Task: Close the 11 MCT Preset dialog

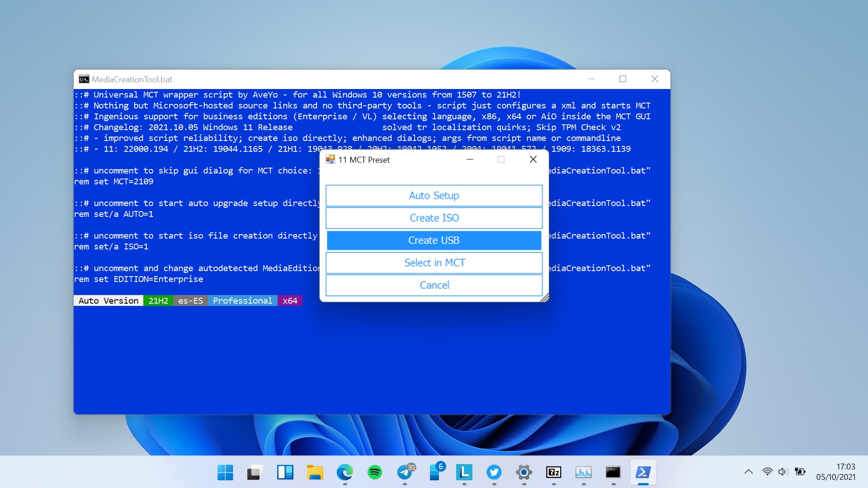Action: pos(533,160)
